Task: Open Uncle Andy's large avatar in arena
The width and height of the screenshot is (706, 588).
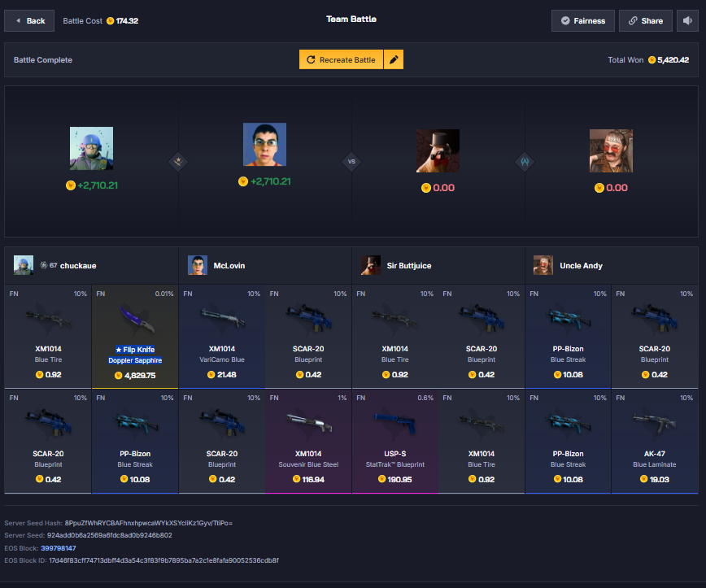Action: (611, 150)
